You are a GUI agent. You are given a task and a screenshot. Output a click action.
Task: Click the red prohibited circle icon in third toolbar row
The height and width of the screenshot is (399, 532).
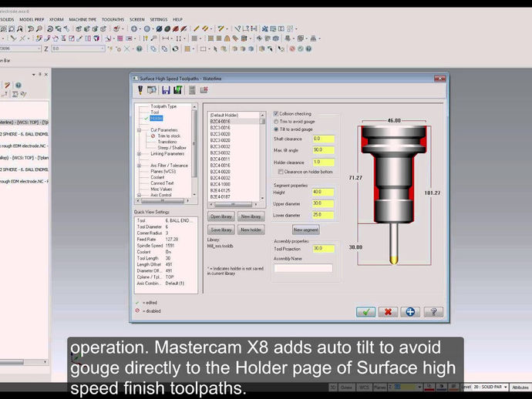point(291,49)
